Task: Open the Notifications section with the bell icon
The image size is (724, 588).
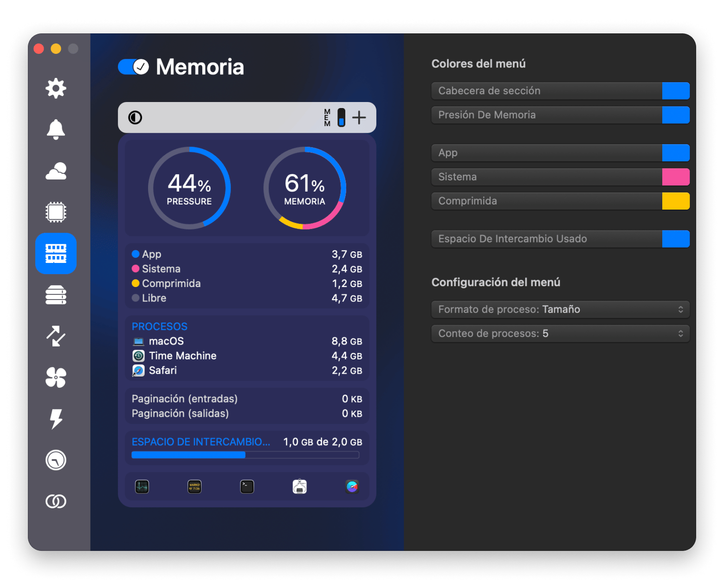Action: (56, 129)
